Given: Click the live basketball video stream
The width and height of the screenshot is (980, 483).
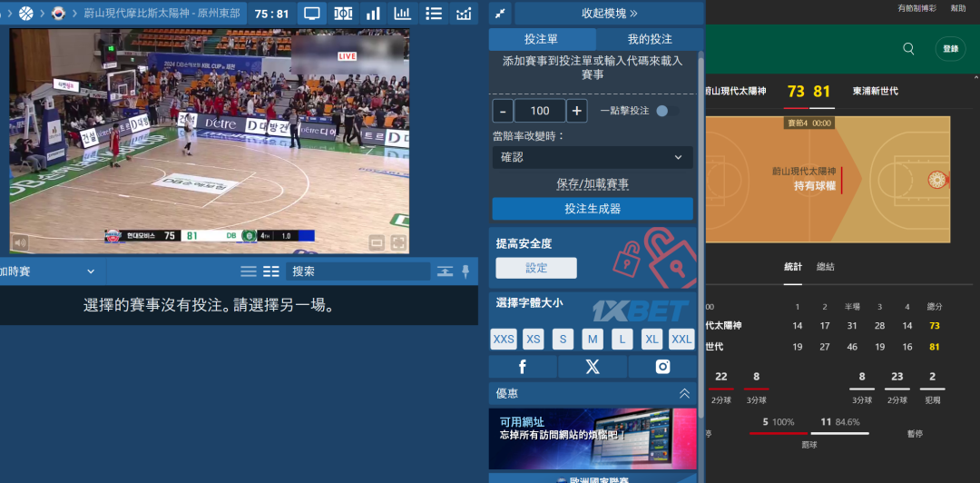Looking at the screenshot, I should click(x=210, y=141).
